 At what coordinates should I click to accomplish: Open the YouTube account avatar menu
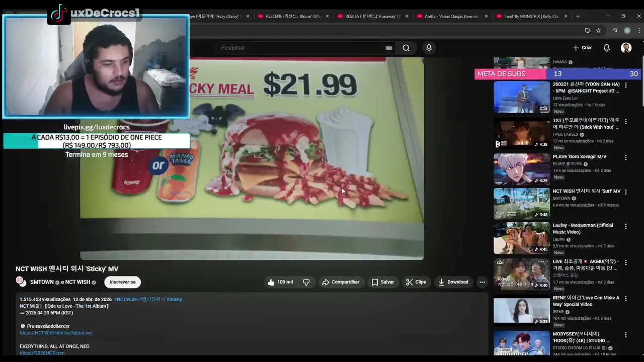tap(626, 48)
